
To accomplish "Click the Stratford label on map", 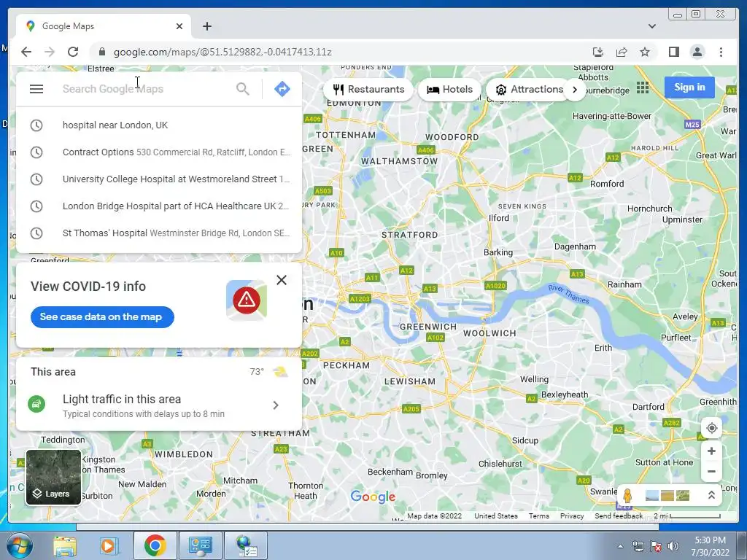I will (x=409, y=235).
